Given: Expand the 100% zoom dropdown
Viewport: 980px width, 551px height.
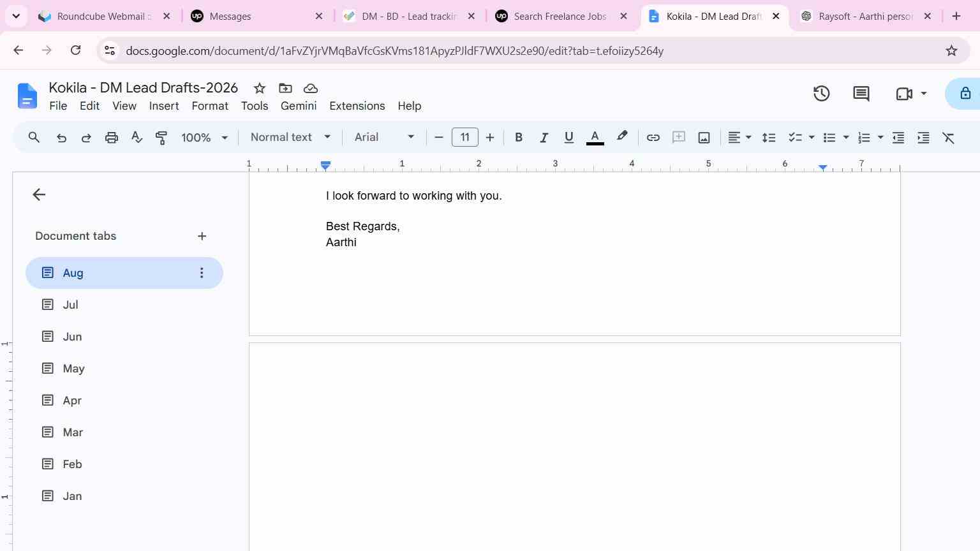Looking at the screenshot, I should (x=204, y=138).
